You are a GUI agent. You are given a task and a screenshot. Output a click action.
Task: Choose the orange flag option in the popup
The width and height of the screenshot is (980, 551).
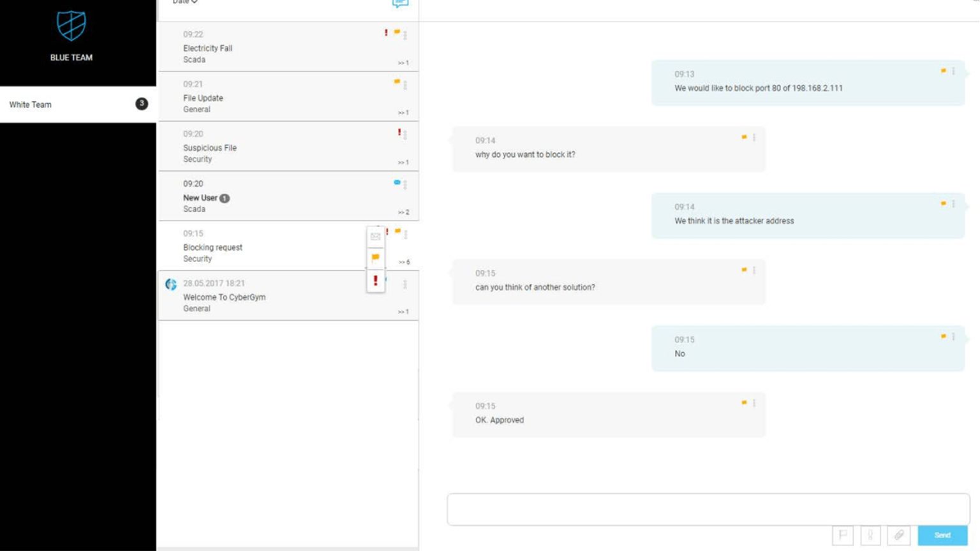point(375,258)
